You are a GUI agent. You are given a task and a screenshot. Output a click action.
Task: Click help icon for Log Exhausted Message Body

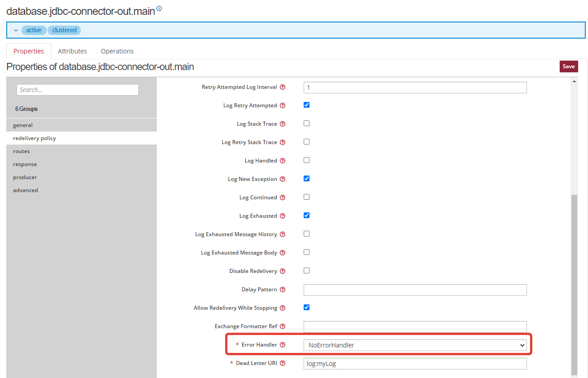point(283,253)
